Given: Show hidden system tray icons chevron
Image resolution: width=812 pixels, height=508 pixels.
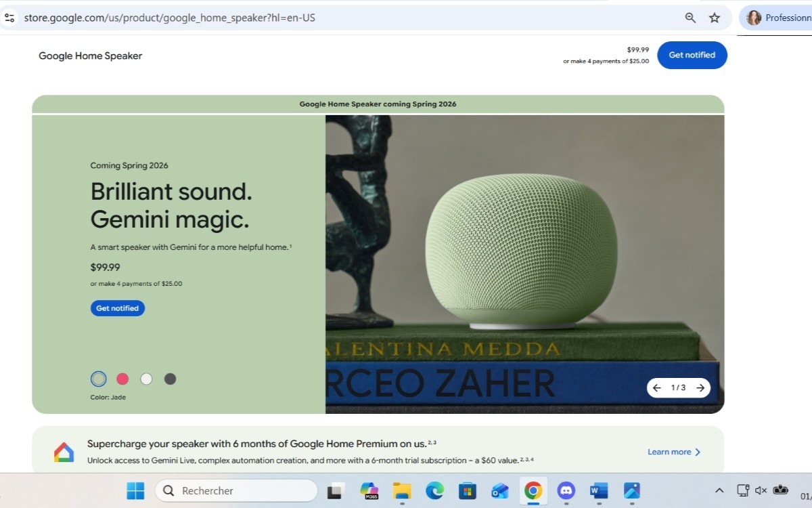Looking at the screenshot, I should tap(719, 490).
